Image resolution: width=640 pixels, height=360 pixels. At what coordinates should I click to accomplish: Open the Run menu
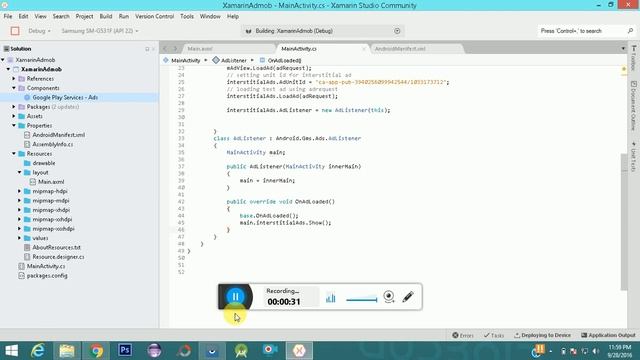click(124, 16)
